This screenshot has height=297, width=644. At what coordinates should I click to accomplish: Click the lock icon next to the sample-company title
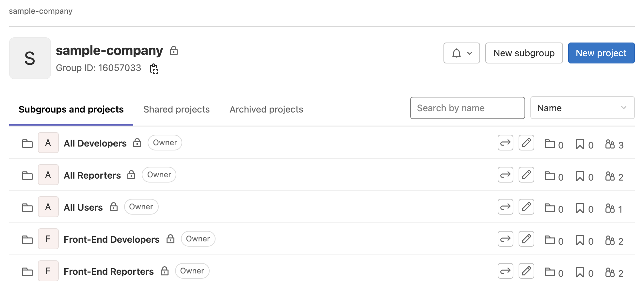click(174, 51)
